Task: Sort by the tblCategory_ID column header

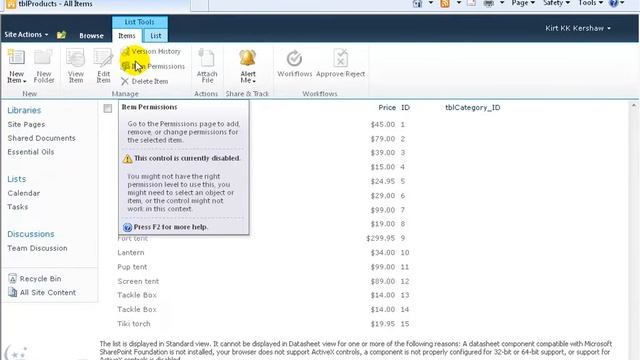Action: [x=473, y=108]
